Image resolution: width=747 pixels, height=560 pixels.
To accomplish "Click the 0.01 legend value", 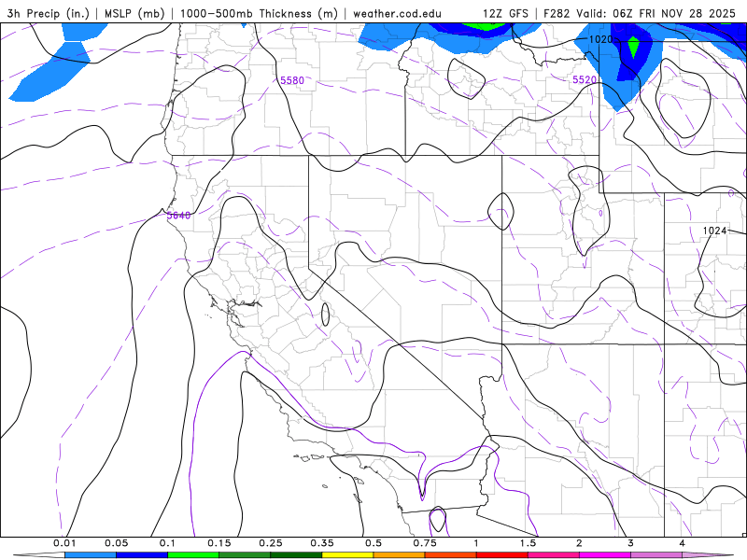I will 64,543.
